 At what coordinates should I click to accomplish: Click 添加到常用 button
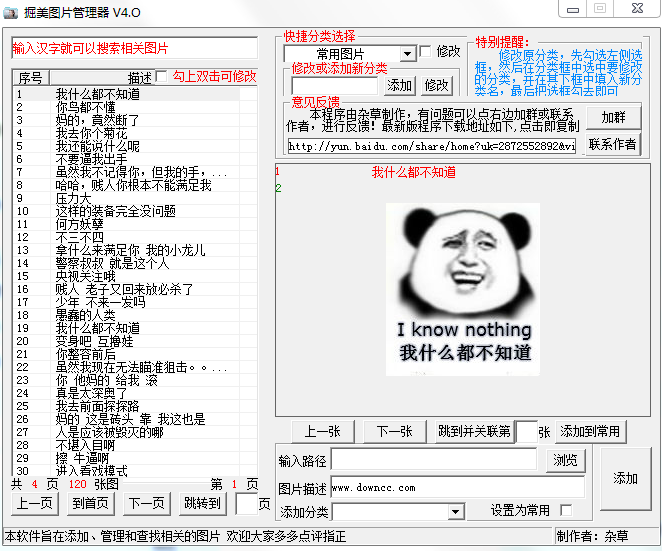[590, 432]
